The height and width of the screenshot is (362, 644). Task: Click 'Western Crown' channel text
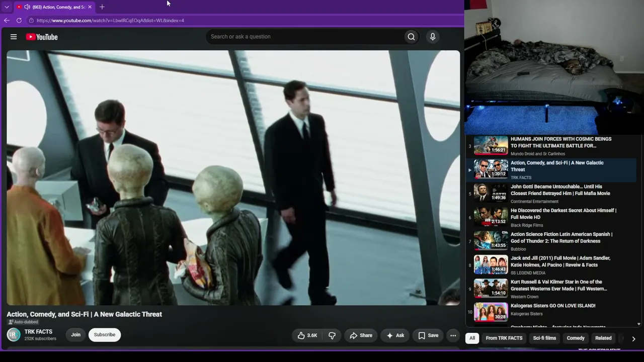click(x=524, y=297)
